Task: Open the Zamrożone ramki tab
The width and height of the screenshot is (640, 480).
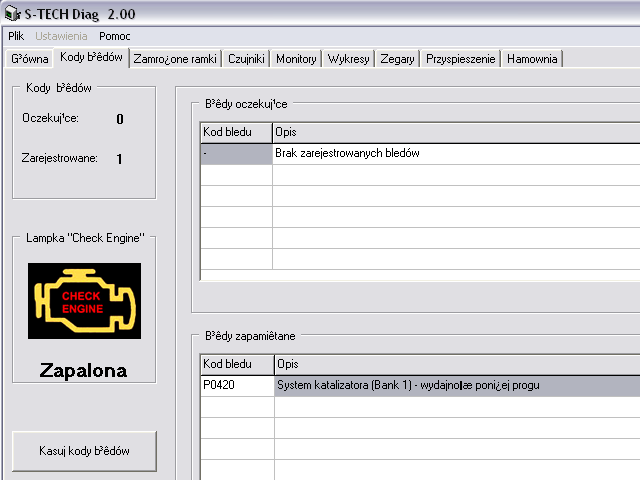Action: coord(174,59)
